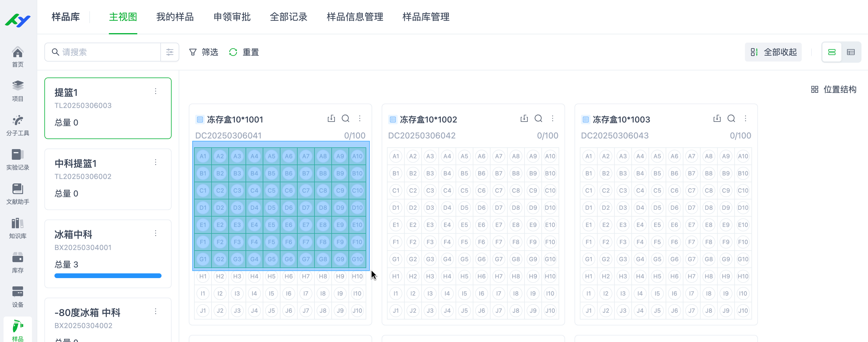Click inside the 请搜索 search field
Image resolution: width=868 pixels, height=342 pixels.
click(101, 52)
